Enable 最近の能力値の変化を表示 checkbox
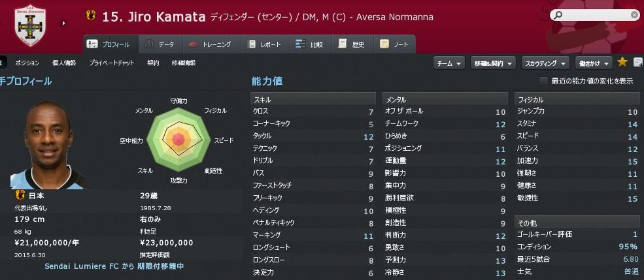Image resolution: width=644 pixels, height=280 pixels. pyautogui.click(x=543, y=81)
